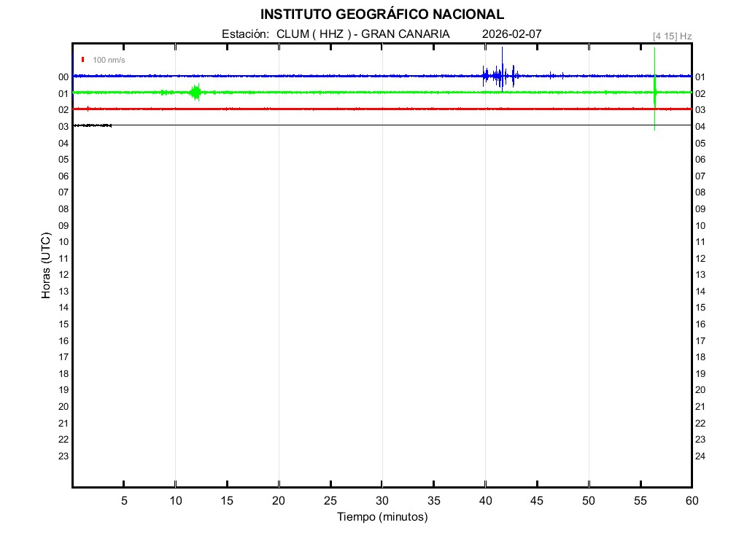
Task: Click the station text CLUM ( HHZ ) - GRAN CANARIA
Action: (363, 34)
